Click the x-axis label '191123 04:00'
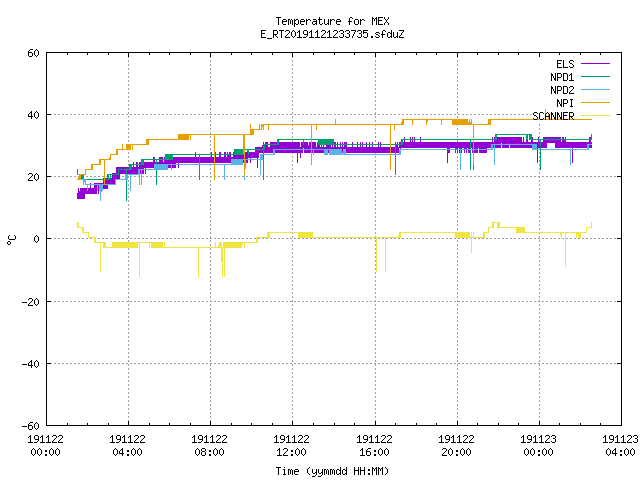640x480 pixels. (x=620, y=446)
